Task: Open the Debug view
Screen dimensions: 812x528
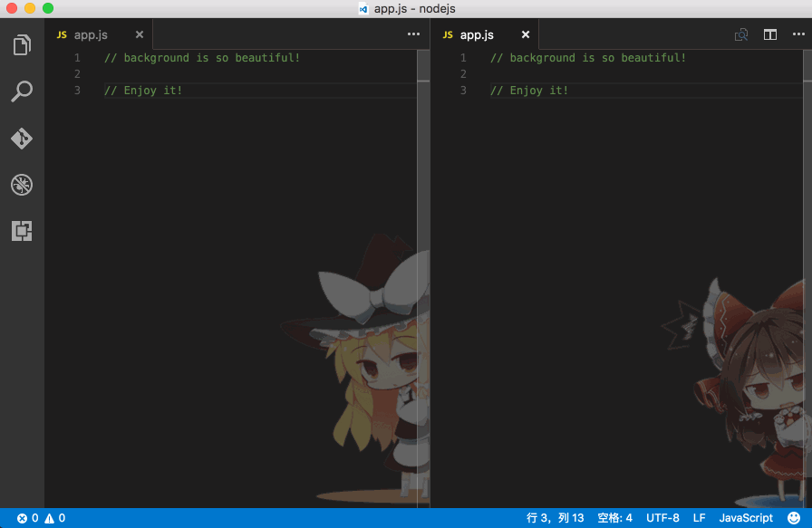Action: (x=22, y=185)
